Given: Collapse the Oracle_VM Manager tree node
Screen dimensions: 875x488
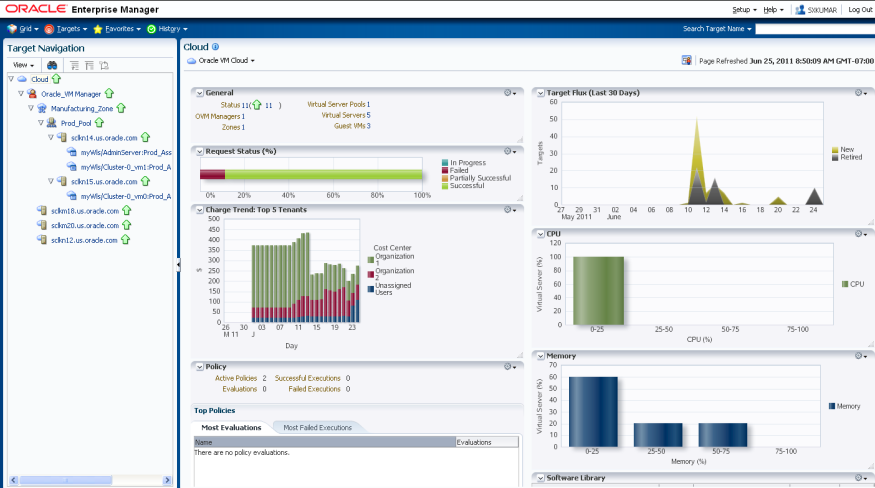Looking at the screenshot, I should point(21,94).
